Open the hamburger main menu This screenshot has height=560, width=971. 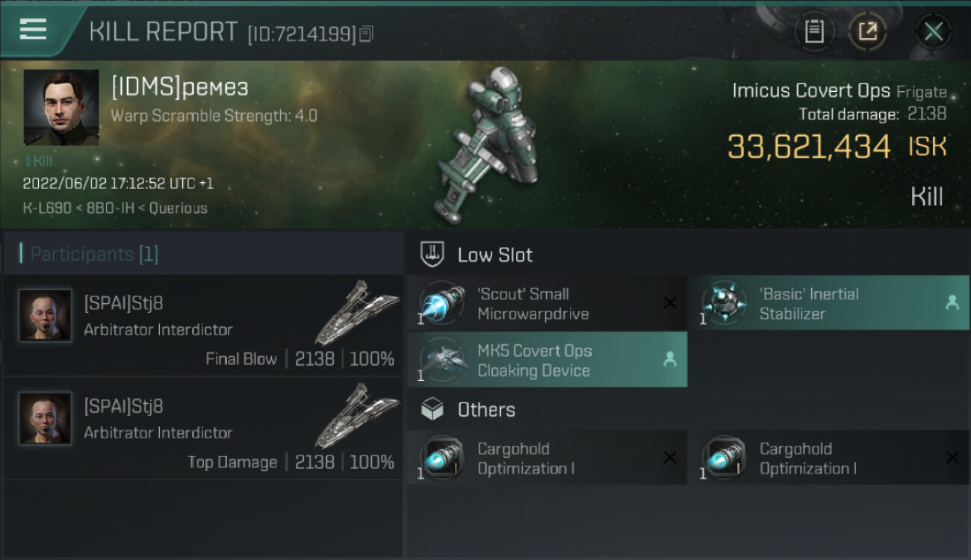click(34, 30)
